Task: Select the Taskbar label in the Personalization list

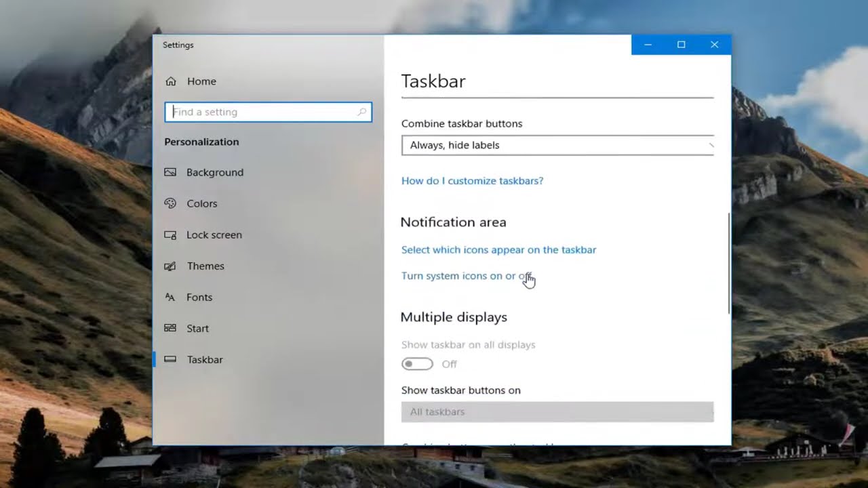Action: point(205,359)
